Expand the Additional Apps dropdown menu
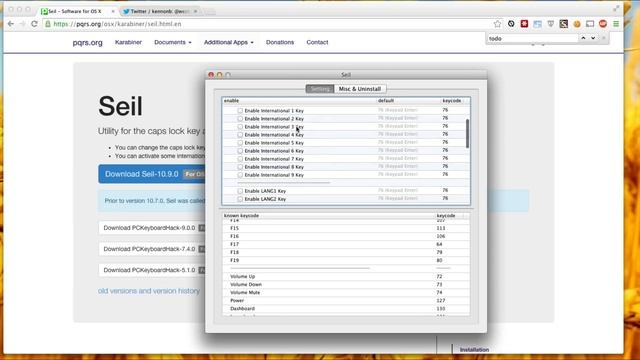 (229, 42)
